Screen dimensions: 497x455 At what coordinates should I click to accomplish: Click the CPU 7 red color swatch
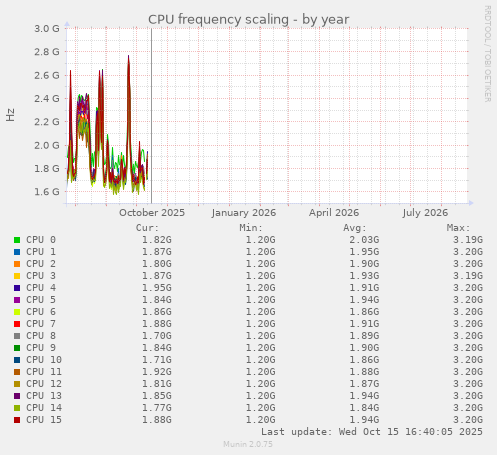point(17,324)
